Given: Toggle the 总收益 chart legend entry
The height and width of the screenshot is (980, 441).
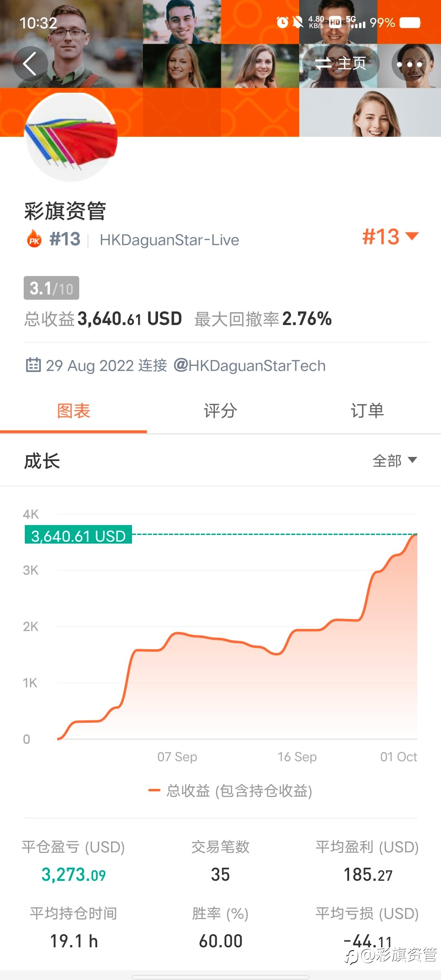Looking at the screenshot, I should pyautogui.click(x=230, y=791).
